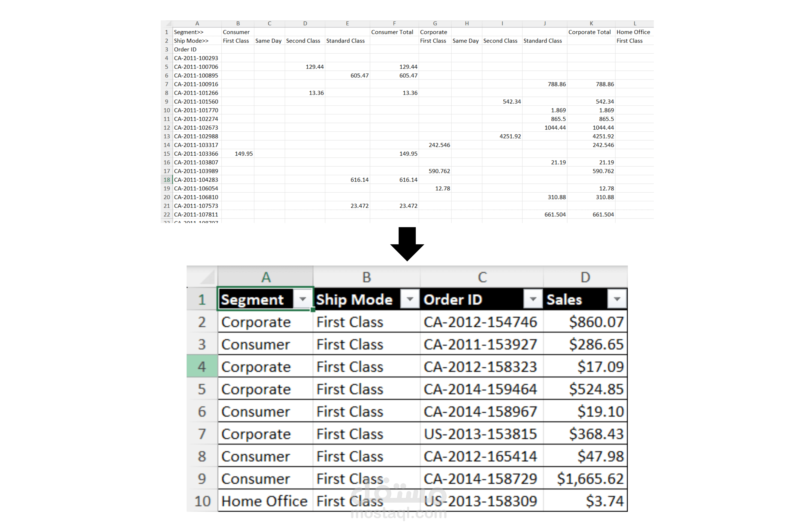
Task: Select column A header in bottom table
Action: pos(265,277)
